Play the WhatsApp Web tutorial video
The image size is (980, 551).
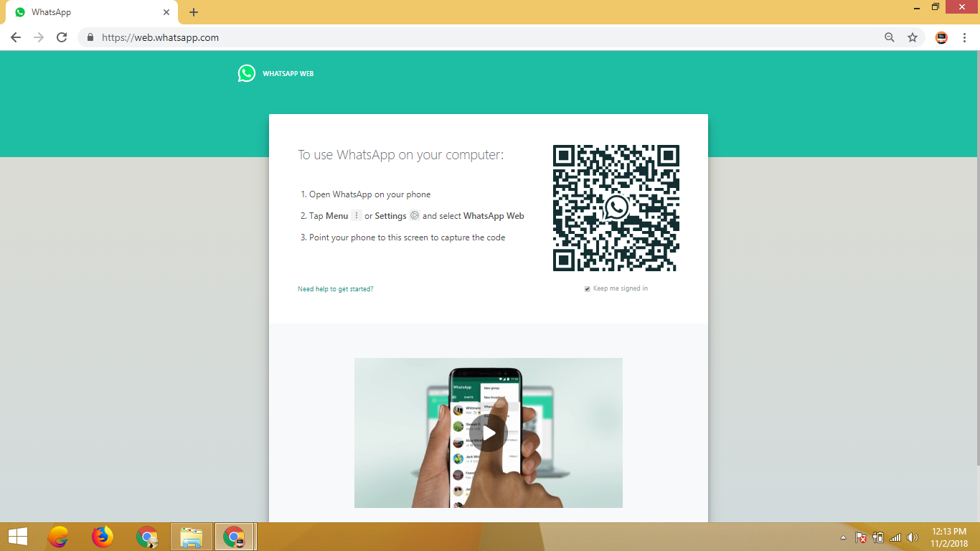pyautogui.click(x=489, y=433)
